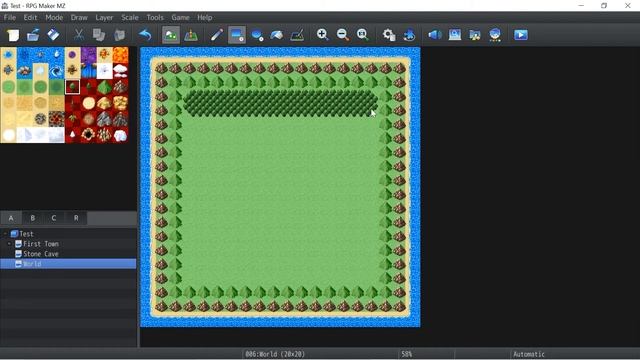Open the Layer menu
This screenshot has height=360, width=640.
coord(104,18)
